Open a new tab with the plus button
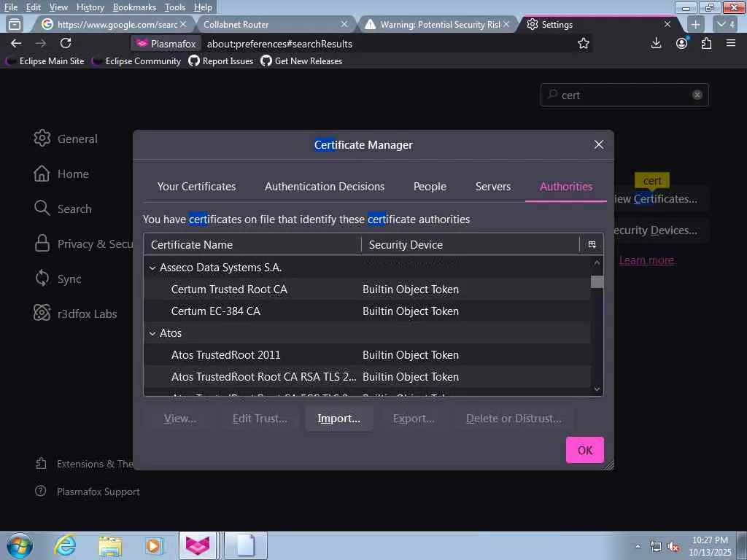The width and height of the screenshot is (747, 560). (x=695, y=24)
